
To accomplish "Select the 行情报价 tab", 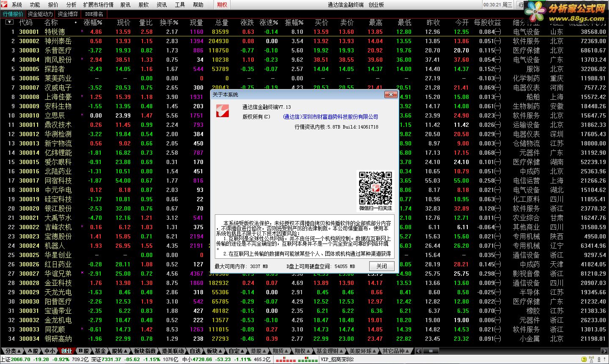I will 13,14.
